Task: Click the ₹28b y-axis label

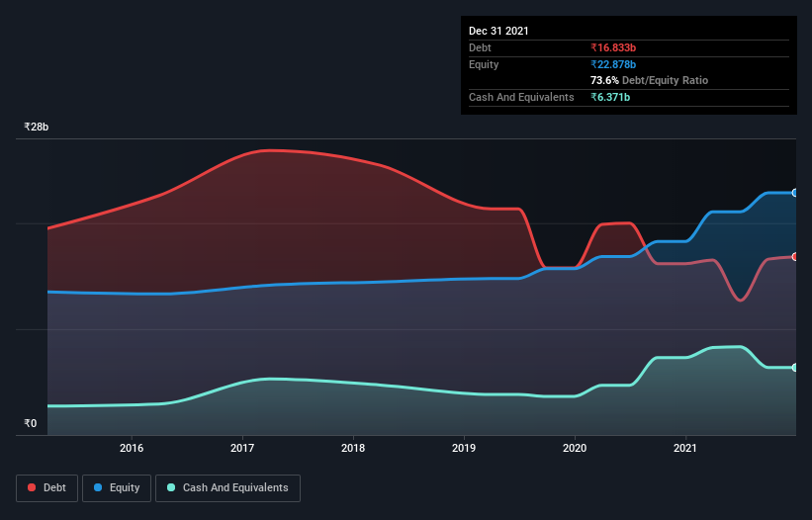Action: coord(37,127)
